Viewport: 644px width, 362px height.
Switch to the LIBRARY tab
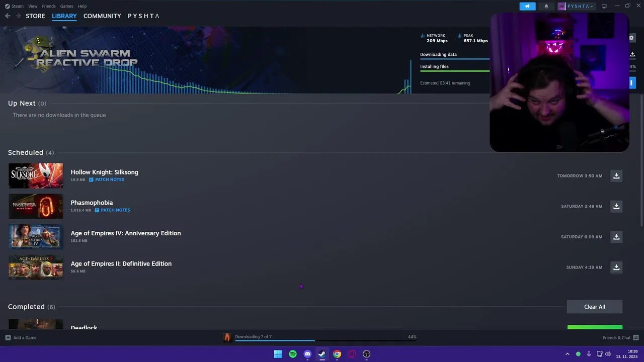64,16
